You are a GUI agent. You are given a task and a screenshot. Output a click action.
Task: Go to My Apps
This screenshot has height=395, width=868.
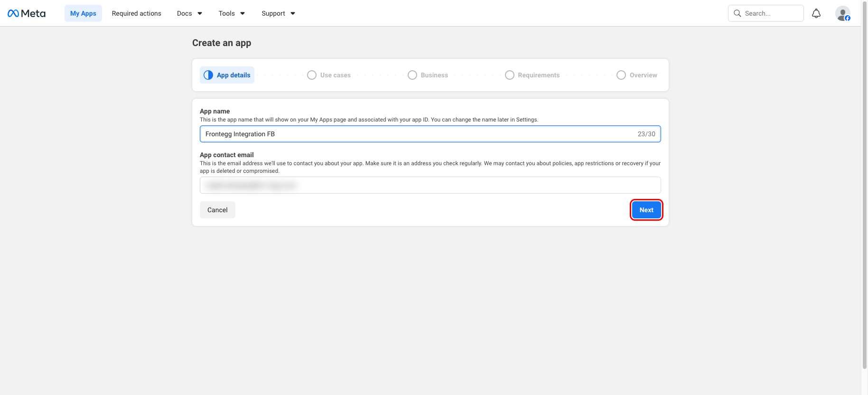click(x=83, y=13)
